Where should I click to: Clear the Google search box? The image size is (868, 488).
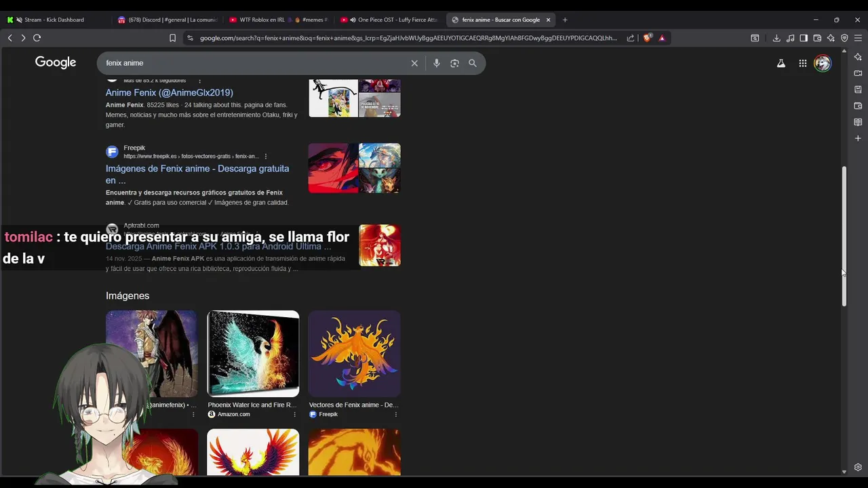(x=414, y=63)
